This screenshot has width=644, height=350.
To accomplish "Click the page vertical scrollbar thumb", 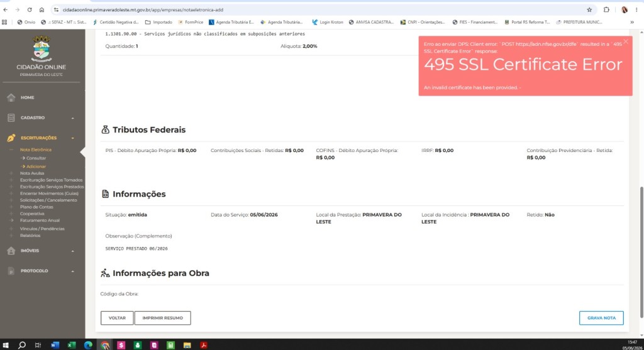I will pos(641,253).
